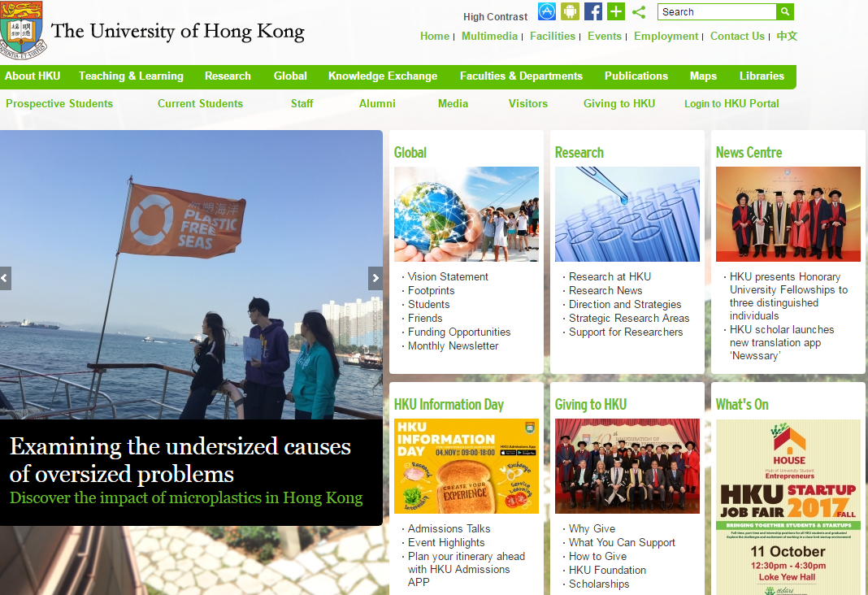
Task: Open the Giving to HKU group photo
Action: click(x=627, y=466)
